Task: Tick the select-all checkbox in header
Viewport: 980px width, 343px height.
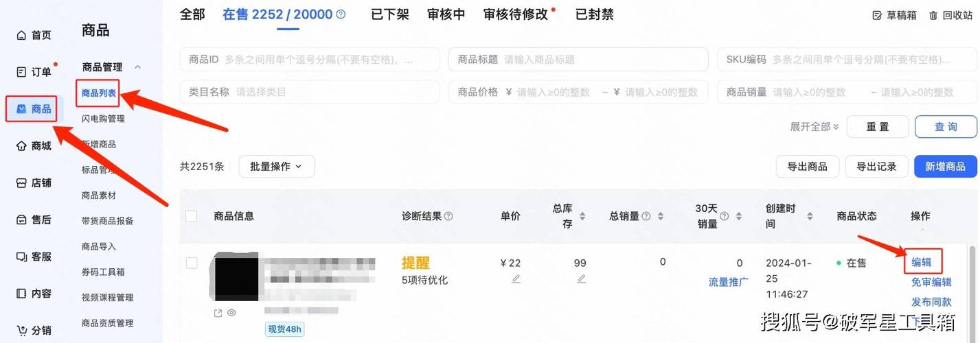Action: coord(191,216)
